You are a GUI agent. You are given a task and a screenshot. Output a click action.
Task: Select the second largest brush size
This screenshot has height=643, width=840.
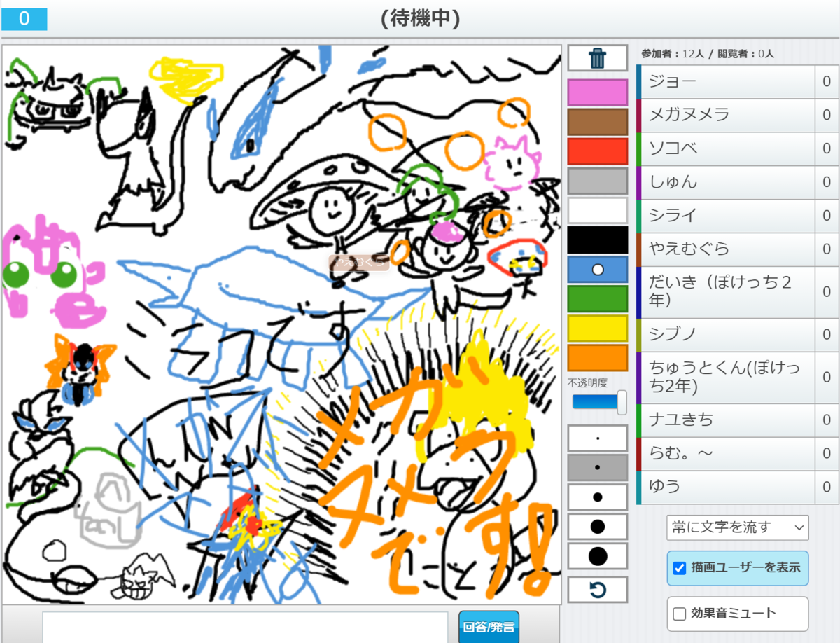click(597, 526)
